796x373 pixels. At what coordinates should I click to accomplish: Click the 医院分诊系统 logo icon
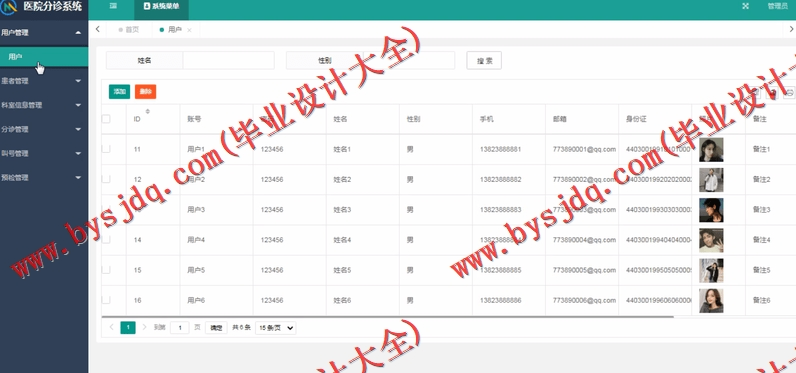pos(9,7)
